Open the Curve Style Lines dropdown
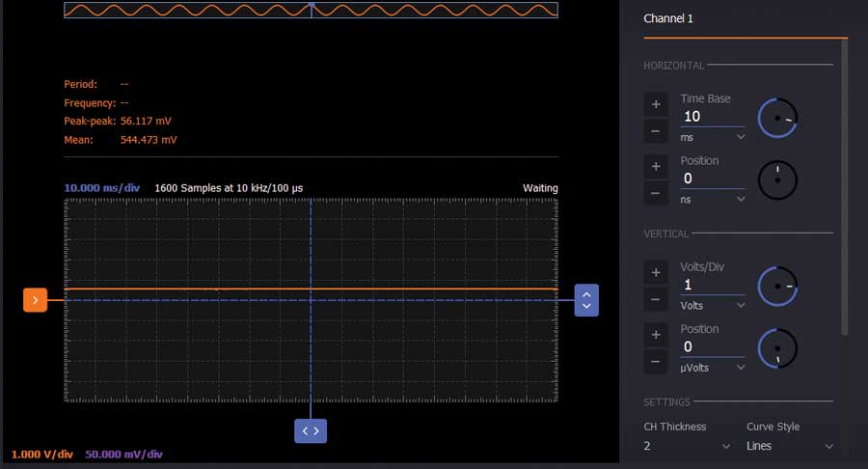The image size is (868, 469). tap(790, 446)
